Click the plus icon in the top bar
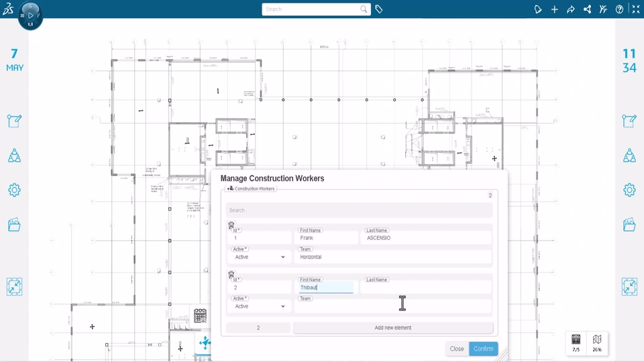644x362 pixels. click(x=554, y=9)
